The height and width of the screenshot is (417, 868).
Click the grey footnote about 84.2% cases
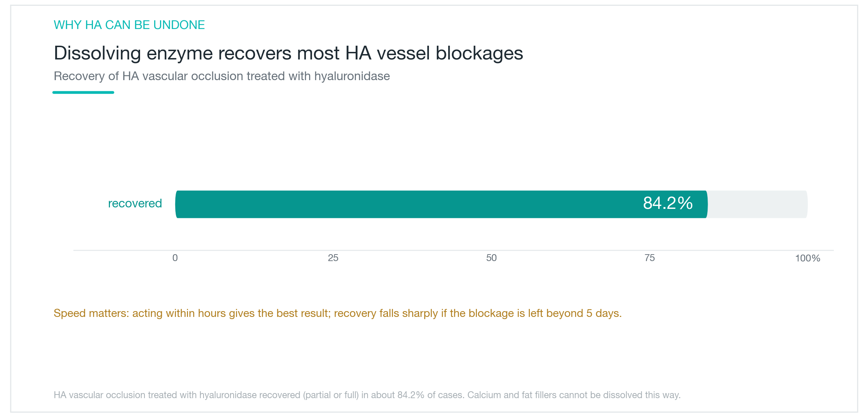click(367, 395)
